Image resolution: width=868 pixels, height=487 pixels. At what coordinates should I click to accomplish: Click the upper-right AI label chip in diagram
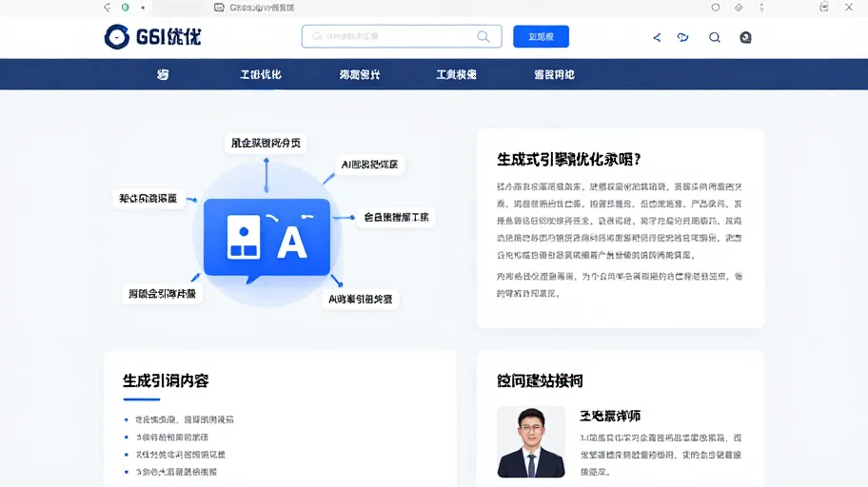pyautogui.click(x=370, y=165)
